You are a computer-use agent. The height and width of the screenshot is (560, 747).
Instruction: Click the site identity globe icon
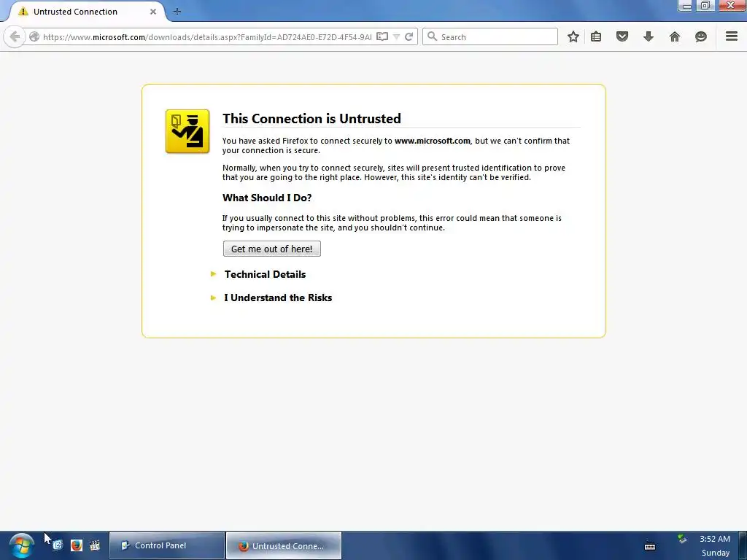[x=34, y=36]
